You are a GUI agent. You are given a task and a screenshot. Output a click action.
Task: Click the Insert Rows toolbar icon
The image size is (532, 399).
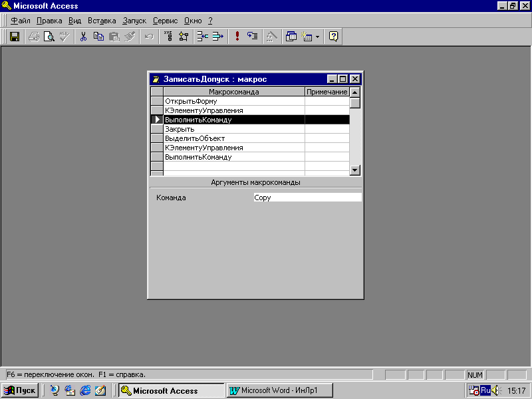pos(203,37)
